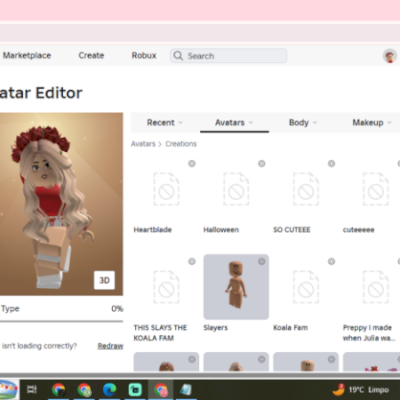Open the settings gear on the Heartblade card
This screenshot has height=400, width=400.
[192, 163]
